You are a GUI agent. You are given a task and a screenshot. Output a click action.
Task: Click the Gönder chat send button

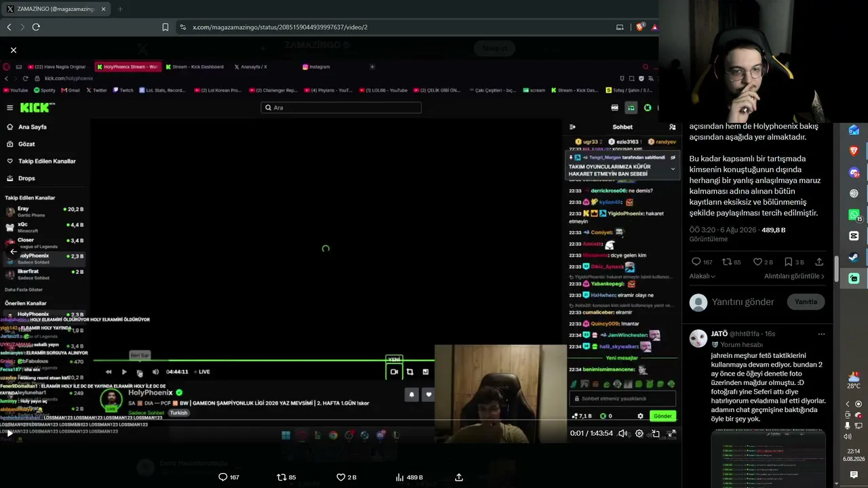(663, 416)
